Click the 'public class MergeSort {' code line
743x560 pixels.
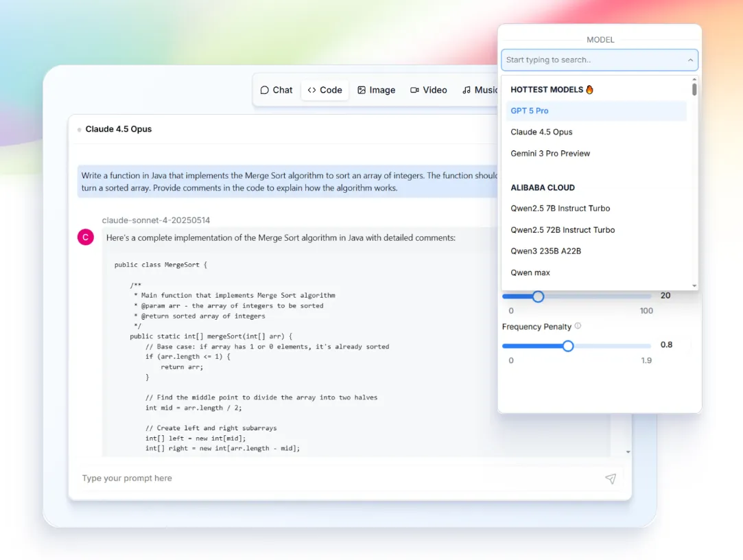point(161,265)
